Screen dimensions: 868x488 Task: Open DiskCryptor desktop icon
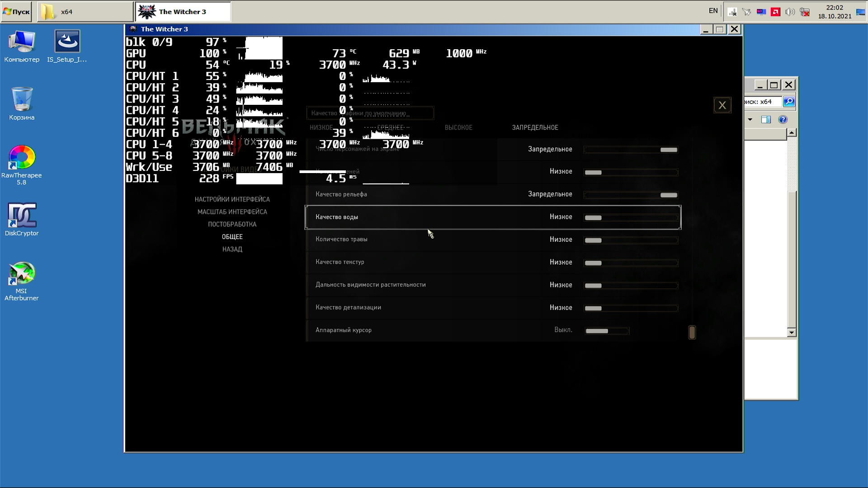[x=21, y=216]
